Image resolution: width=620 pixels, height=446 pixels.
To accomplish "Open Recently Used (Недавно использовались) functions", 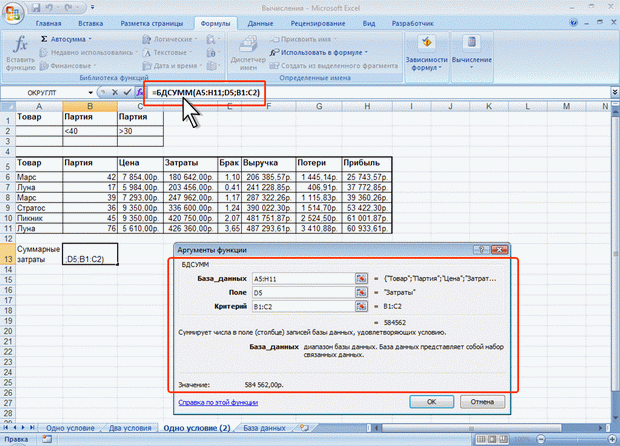I will pyautogui.click(x=89, y=52).
